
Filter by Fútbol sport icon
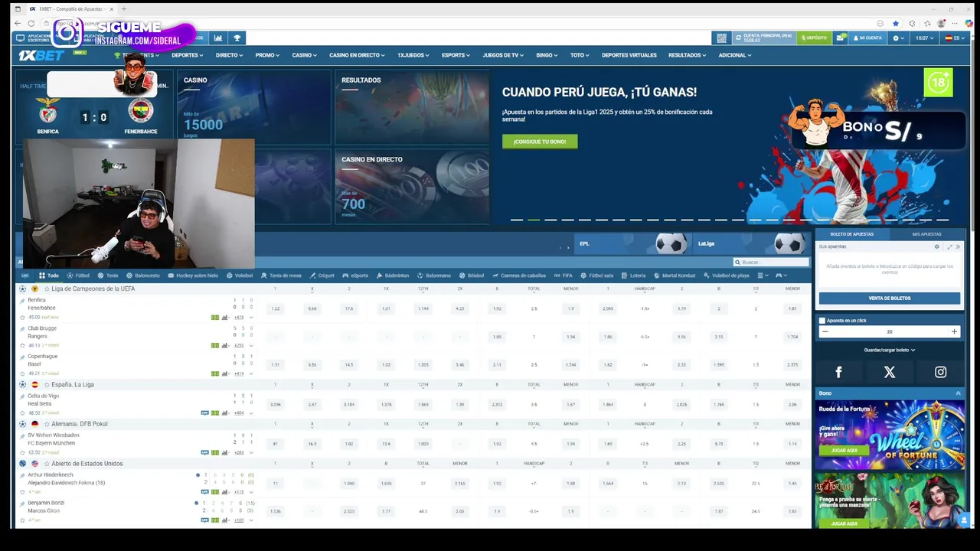[78, 275]
